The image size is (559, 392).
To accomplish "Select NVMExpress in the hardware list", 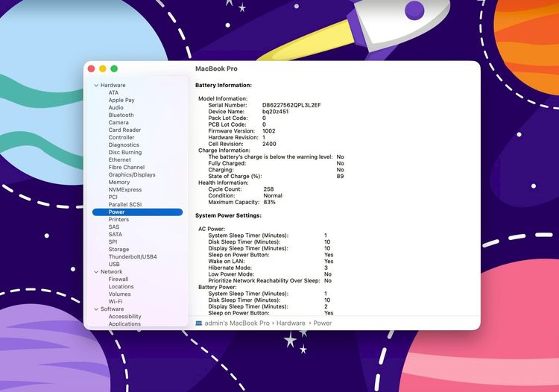I will coord(124,190).
